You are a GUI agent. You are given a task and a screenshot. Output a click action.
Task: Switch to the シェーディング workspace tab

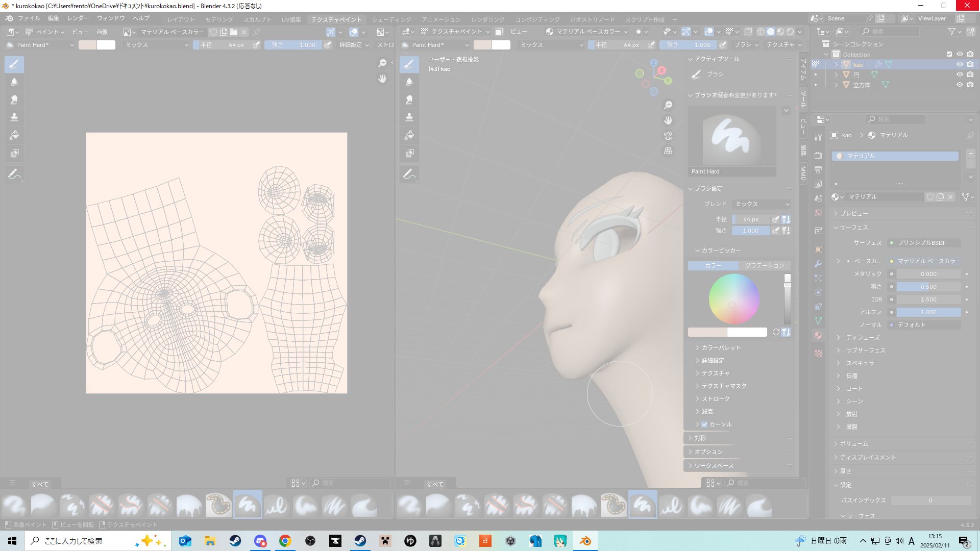click(391, 19)
